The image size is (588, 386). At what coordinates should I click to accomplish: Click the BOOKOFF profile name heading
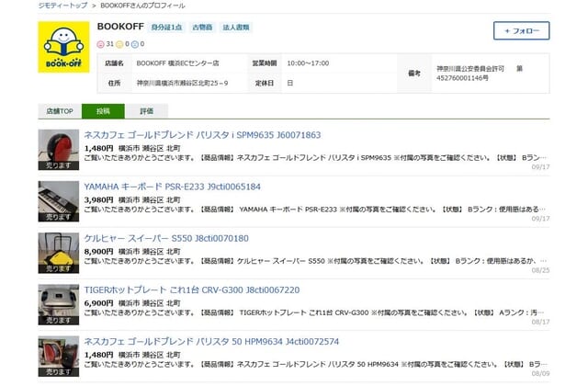click(120, 27)
